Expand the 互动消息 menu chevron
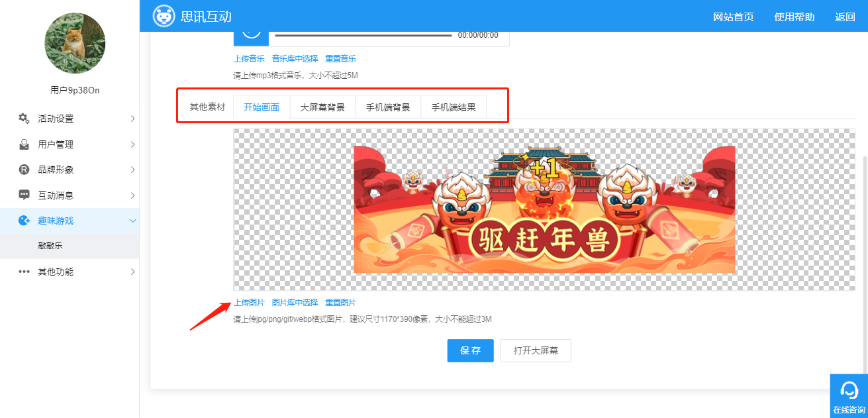The width and height of the screenshot is (868, 418). (132, 195)
